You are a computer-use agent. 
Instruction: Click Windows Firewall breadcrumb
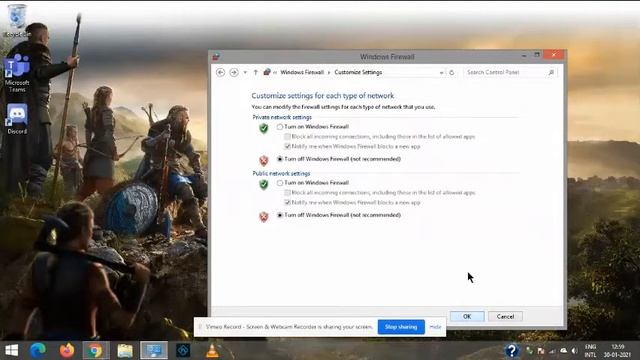[302, 72]
